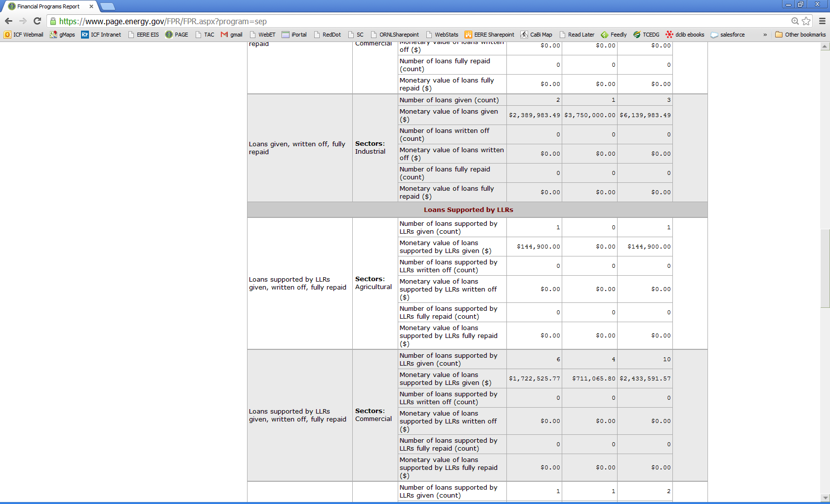The width and height of the screenshot is (830, 504).
Task: Click Industrial Number of loans written off label
Action: [x=444, y=134]
